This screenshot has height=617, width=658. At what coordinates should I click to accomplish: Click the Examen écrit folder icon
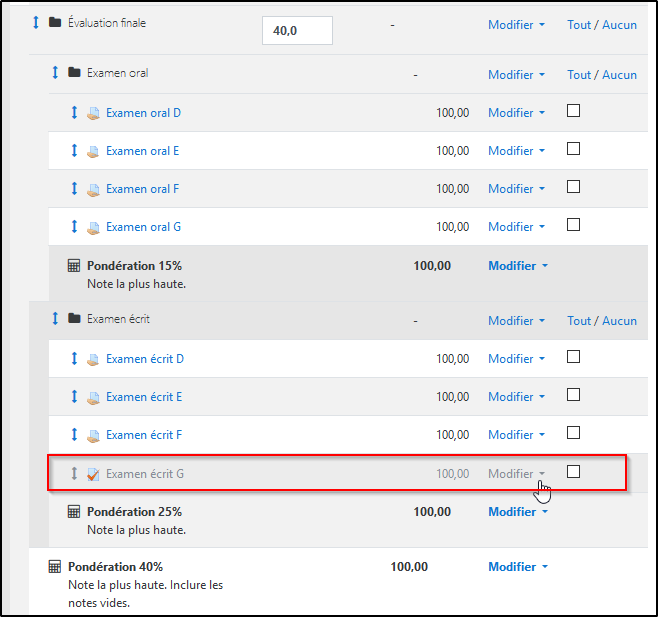click(74, 319)
